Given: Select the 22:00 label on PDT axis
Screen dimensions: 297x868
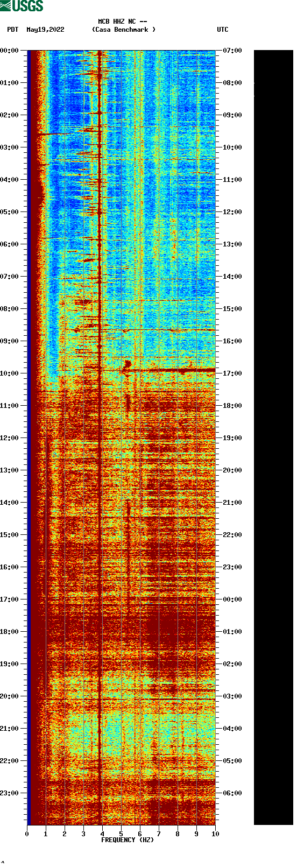Looking at the screenshot, I should (9, 761).
